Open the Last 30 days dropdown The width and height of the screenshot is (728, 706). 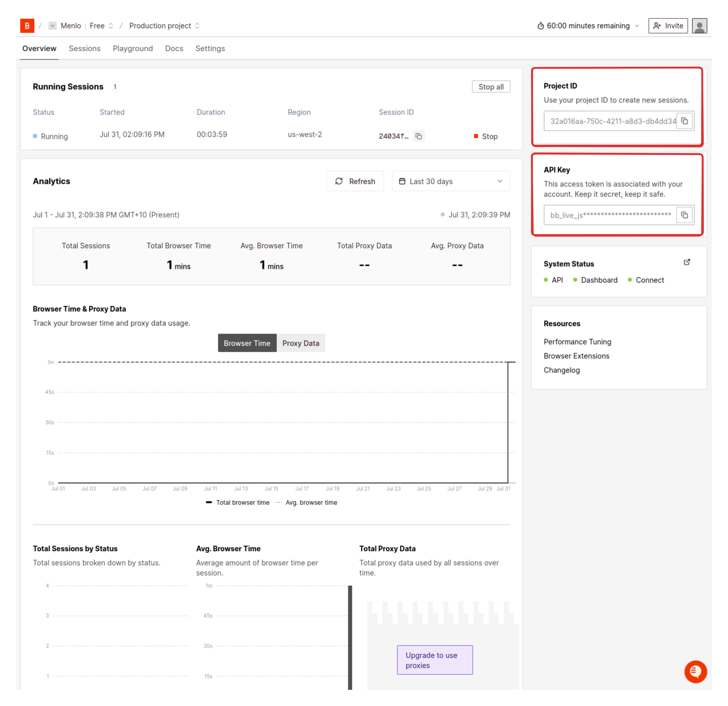(x=451, y=181)
